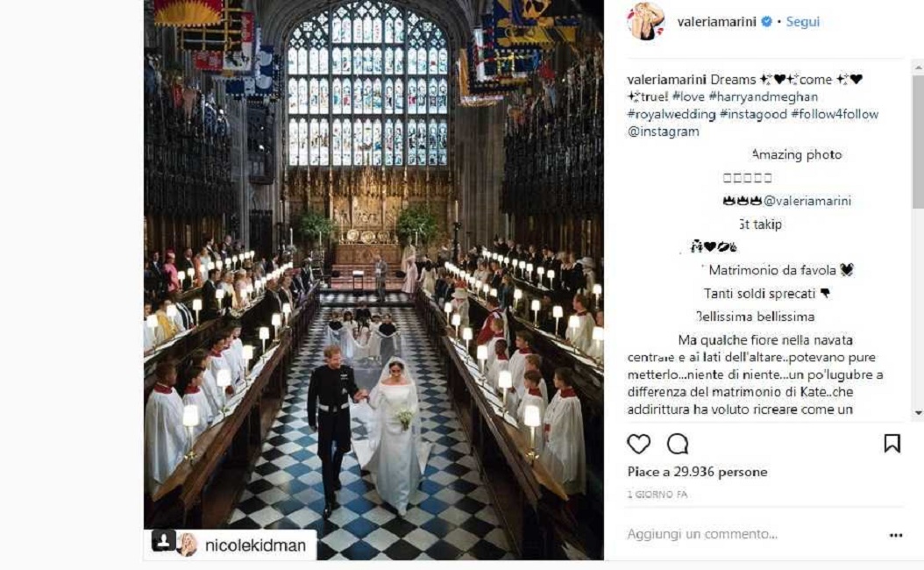
Task: Open the three-dot options menu
Action: pos(894,534)
